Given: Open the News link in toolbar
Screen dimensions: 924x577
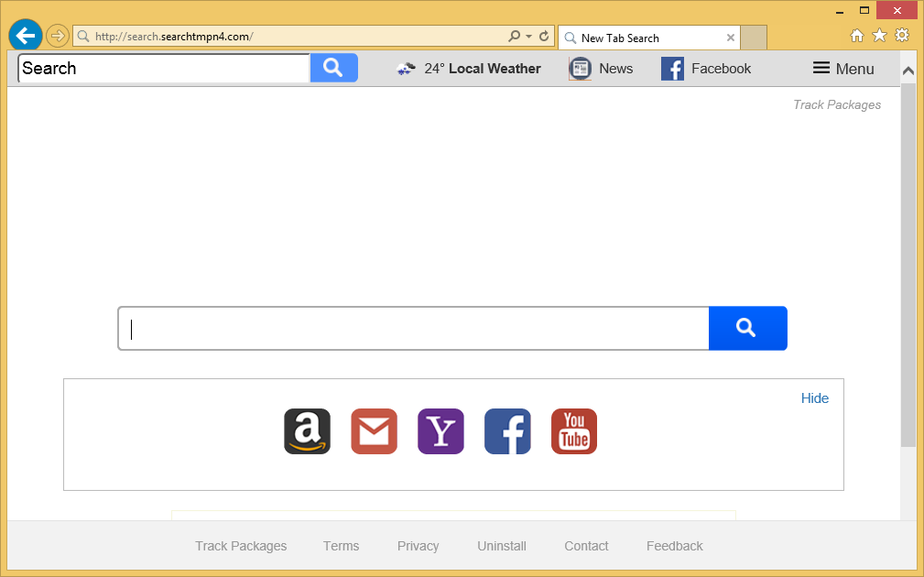Looking at the screenshot, I should 615,69.
